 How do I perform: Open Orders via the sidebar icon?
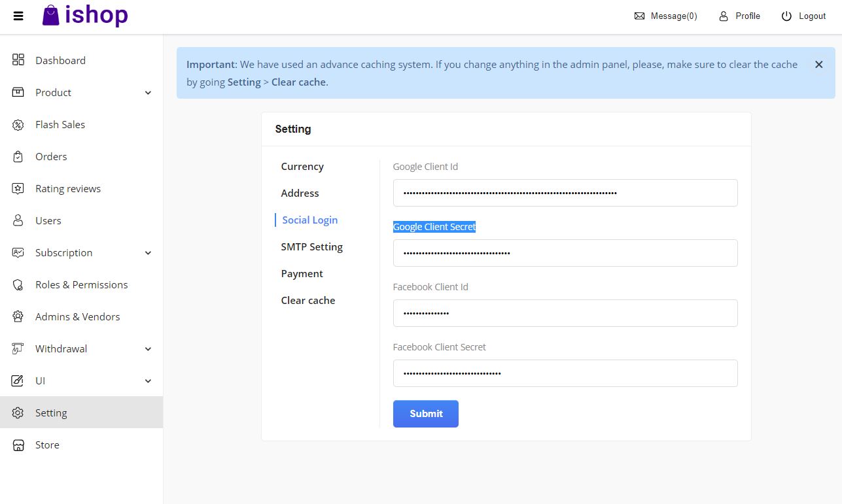[x=18, y=157]
